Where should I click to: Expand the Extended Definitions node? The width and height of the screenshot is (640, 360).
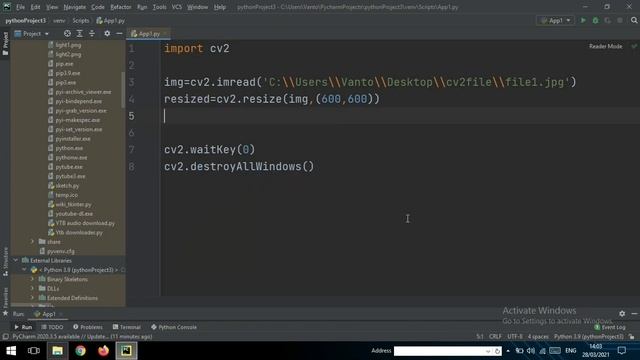[x=33, y=298]
